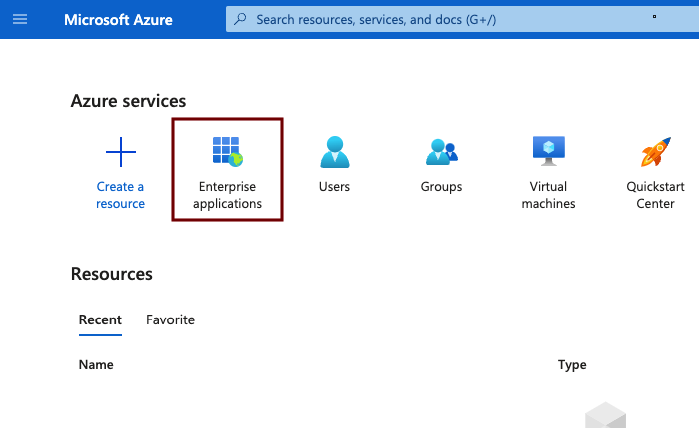
Task: Open the Quickstart Center rocket icon
Action: point(656,152)
